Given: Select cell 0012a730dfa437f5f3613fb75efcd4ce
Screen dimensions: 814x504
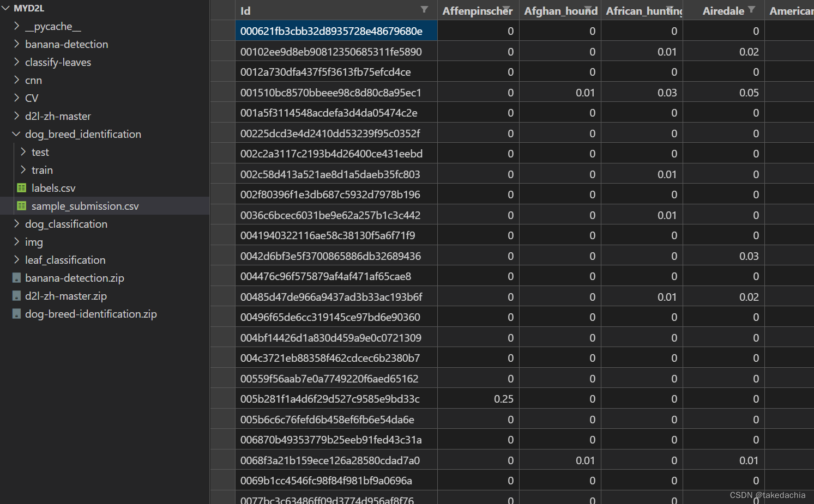Looking at the screenshot, I should coord(336,72).
